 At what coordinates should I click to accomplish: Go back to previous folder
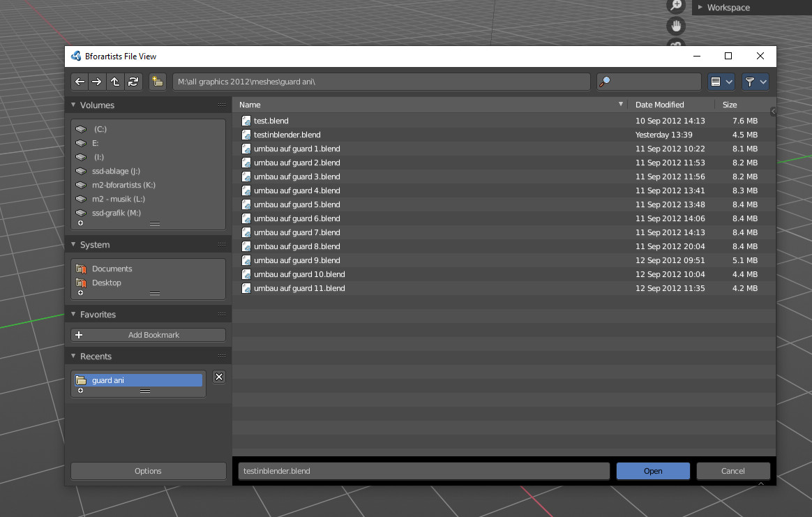pyautogui.click(x=80, y=82)
